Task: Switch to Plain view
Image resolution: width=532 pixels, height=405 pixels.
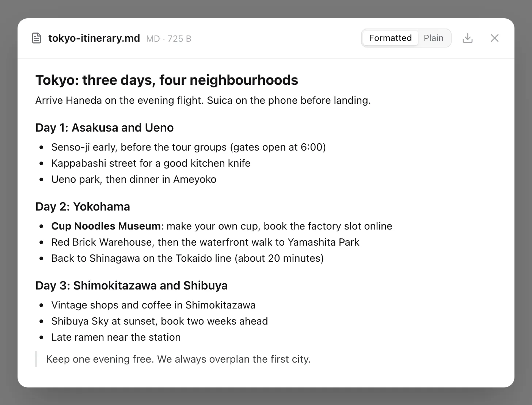Action: (434, 38)
